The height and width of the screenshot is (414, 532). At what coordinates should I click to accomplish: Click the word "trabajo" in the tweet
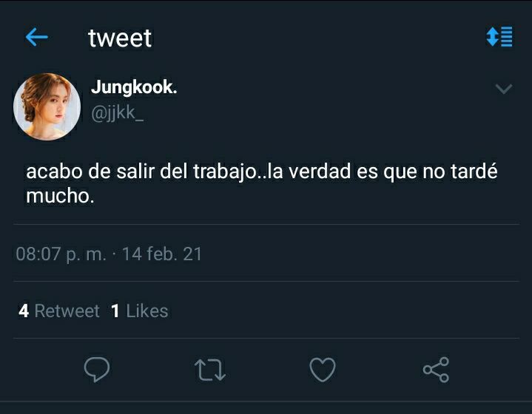225,172
